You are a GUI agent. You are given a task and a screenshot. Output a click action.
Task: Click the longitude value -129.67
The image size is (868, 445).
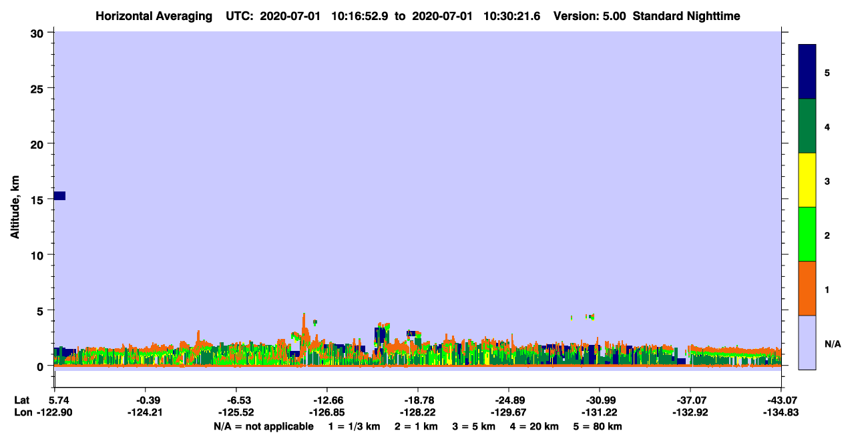coord(508,412)
